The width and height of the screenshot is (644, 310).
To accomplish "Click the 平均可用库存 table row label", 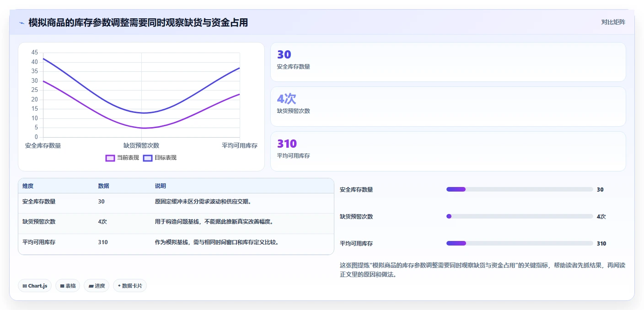I will coord(39,242).
